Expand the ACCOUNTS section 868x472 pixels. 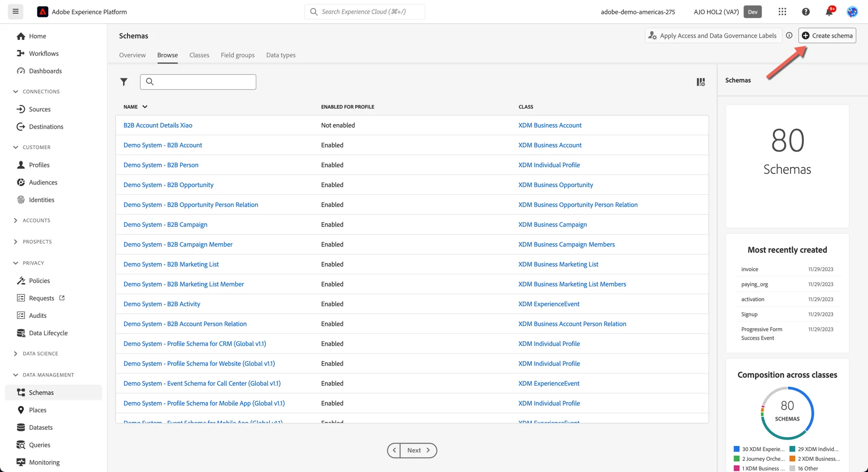click(15, 220)
